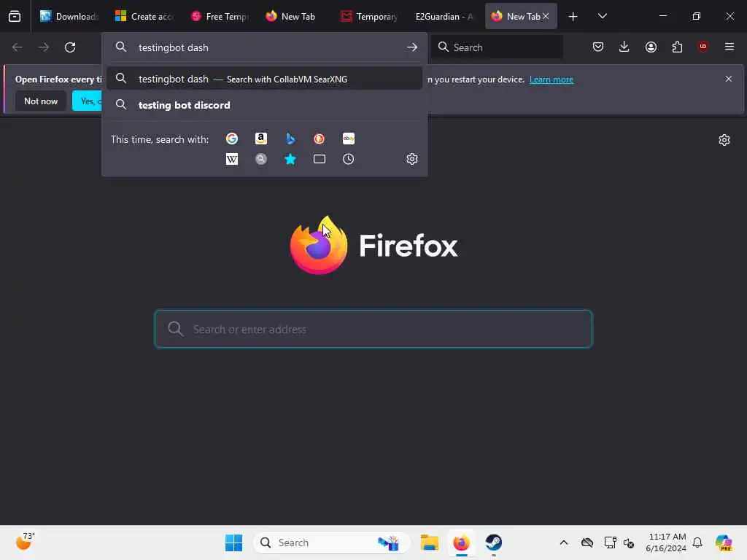This screenshot has width=747, height=560.
Task: Follow the Learn more link
Action: [x=551, y=79]
